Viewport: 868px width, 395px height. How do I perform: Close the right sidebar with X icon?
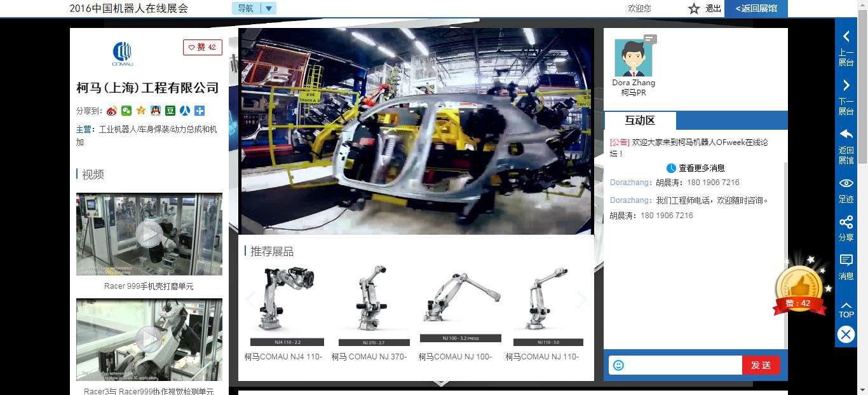[846, 335]
